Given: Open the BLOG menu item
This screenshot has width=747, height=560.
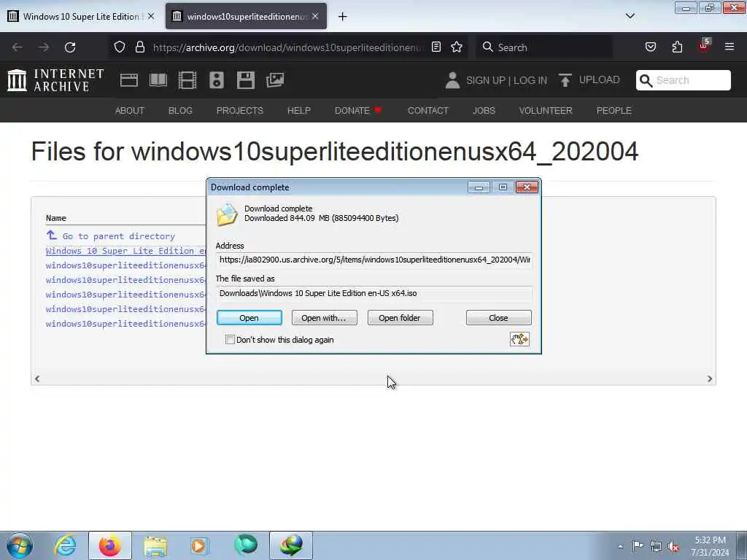Looking at the screenshot, I should (181, 111).
